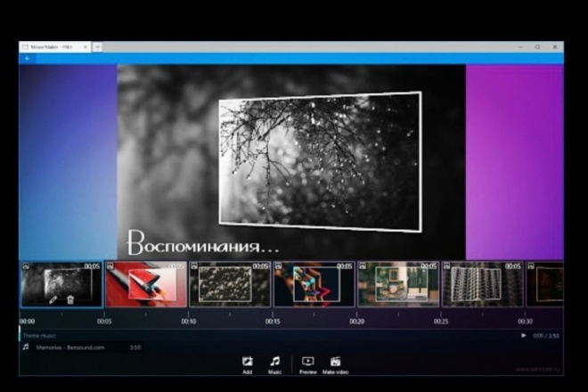Image resolution: width=588 pixels, height=392 pixels.
Task: Select the first black-and-white tree clip
Action: click(61, 284)
